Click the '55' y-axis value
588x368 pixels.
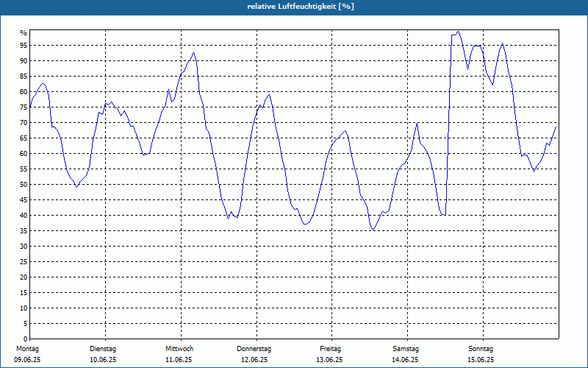[x=24, y=169]
